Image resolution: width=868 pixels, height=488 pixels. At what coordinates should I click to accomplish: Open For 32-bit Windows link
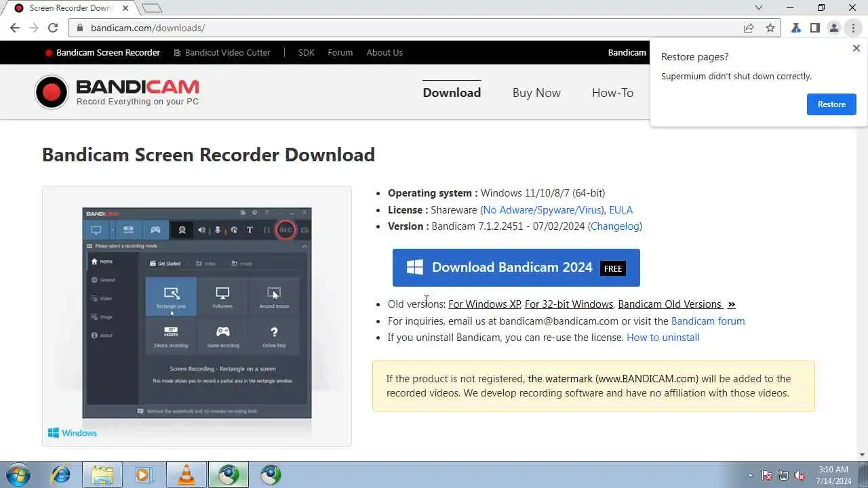click(569, 304)
